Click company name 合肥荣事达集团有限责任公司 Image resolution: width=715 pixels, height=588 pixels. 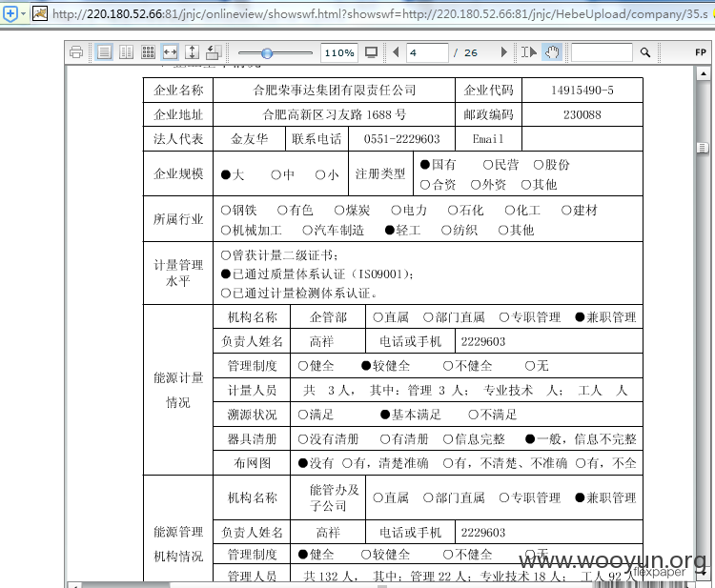pyautogui.click(x=334, y=91)
